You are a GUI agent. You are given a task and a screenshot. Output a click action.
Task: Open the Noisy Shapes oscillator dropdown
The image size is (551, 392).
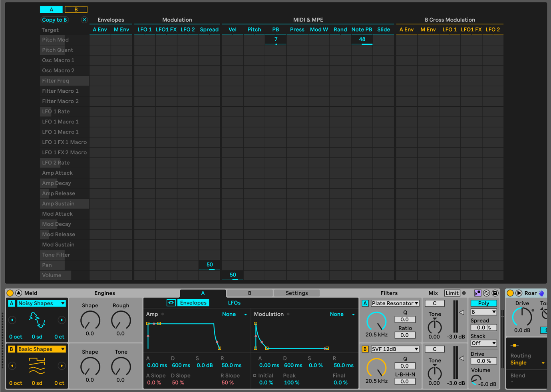point(41,303)
